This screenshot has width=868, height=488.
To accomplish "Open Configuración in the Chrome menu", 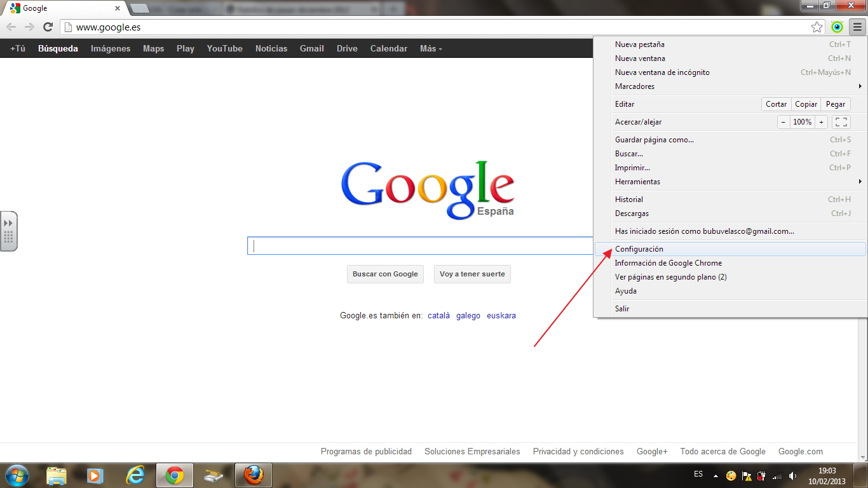I will coord(730,249).
